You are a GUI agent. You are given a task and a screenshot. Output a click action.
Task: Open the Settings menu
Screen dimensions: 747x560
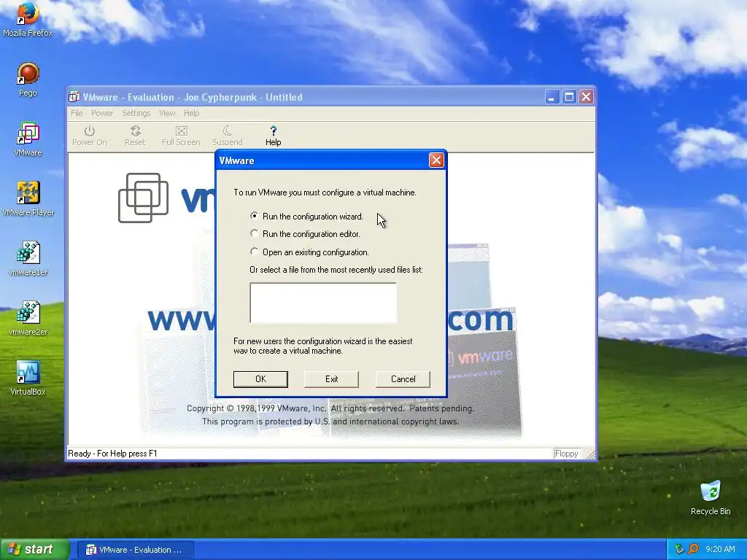136,113
